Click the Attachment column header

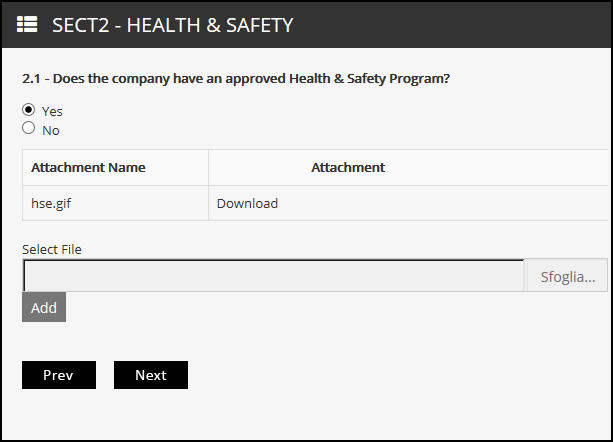click(348, 167)
